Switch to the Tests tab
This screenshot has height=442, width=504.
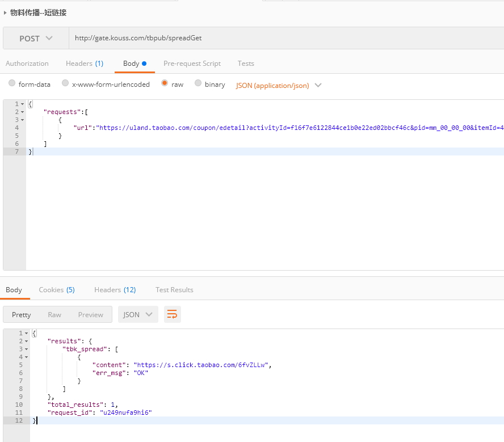click(x=246, y=64)
